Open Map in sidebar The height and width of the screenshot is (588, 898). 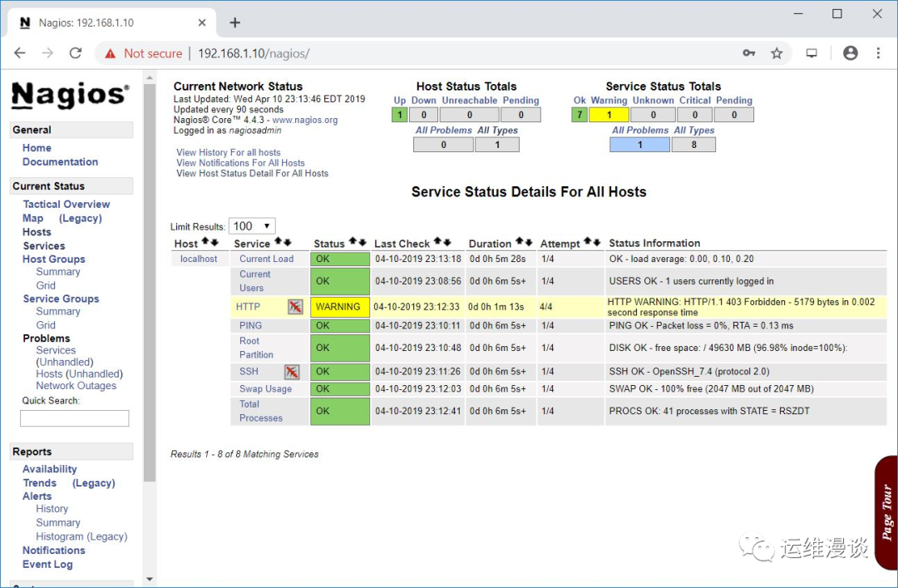coord(32,219)
